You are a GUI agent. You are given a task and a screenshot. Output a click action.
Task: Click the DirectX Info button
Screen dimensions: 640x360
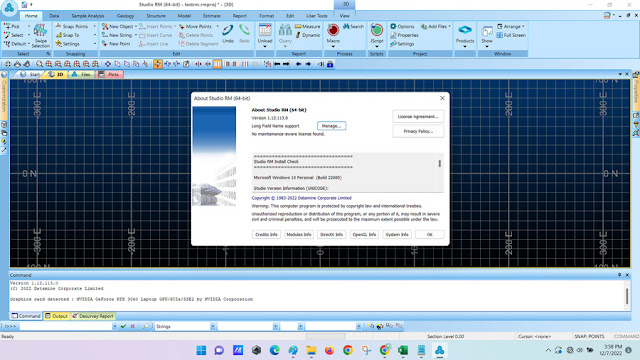pos(331,234)
